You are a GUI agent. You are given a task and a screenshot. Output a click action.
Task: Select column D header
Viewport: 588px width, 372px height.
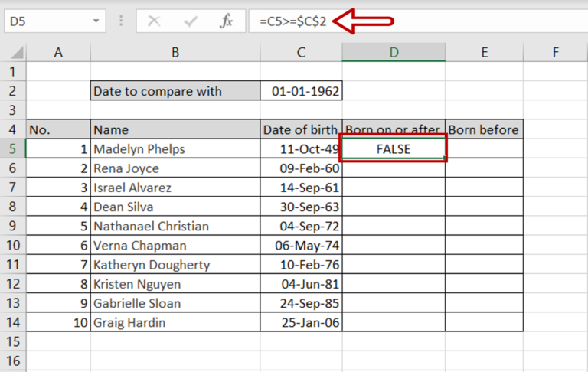point(394,53)
